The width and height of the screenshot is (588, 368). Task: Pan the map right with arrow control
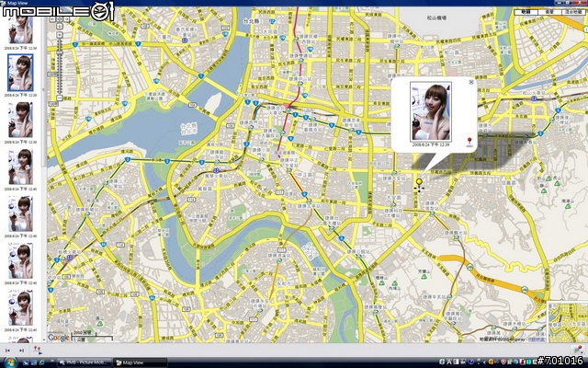[66, 18]
